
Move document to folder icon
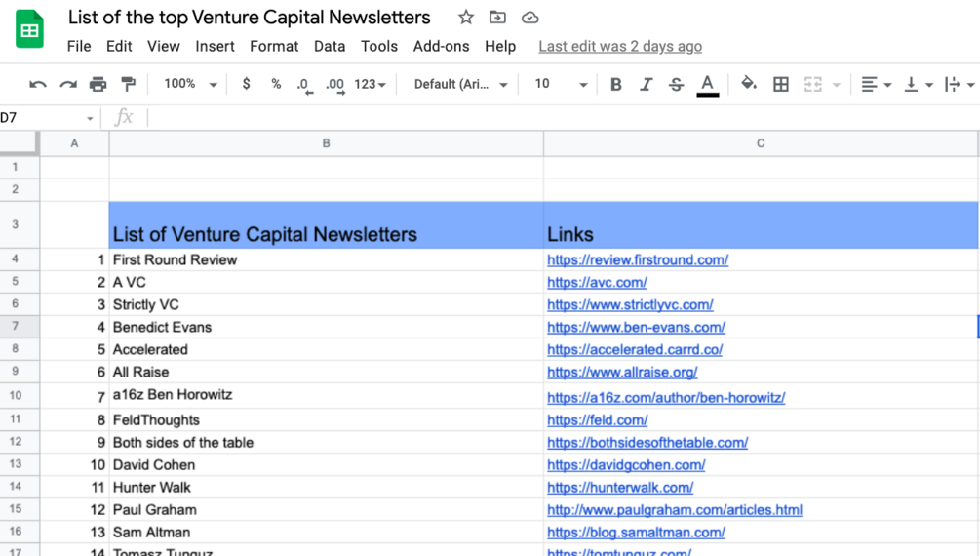click(x=497, y=18)
